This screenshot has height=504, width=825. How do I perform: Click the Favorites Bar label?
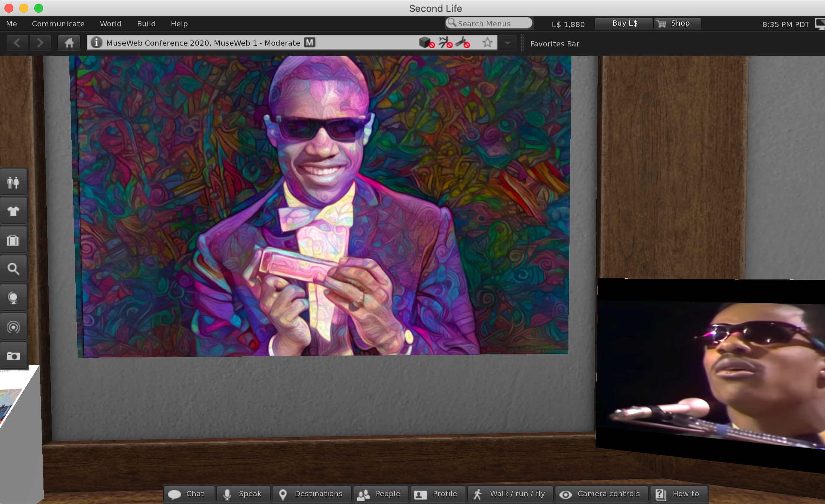coord(555,44)
